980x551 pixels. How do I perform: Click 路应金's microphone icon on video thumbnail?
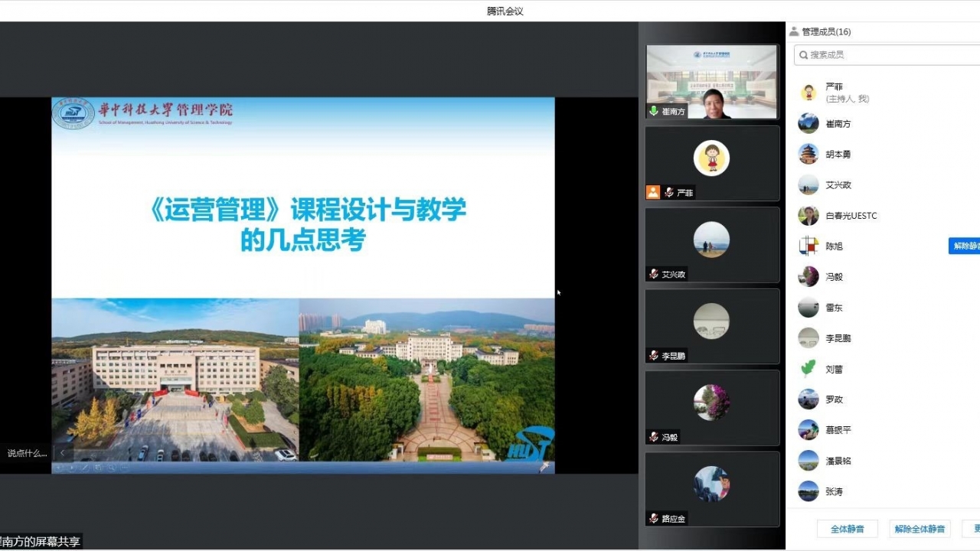click(653, 518)
